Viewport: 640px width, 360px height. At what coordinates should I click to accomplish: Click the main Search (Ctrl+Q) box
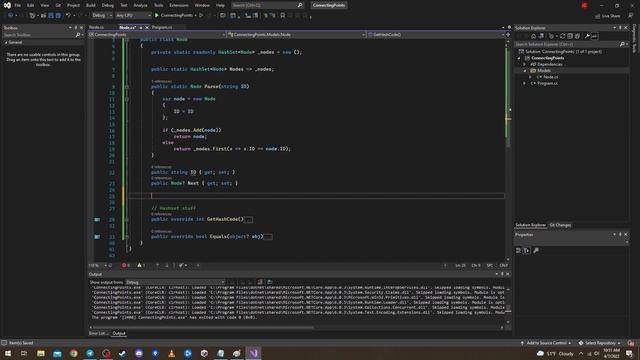pos(267,5)
